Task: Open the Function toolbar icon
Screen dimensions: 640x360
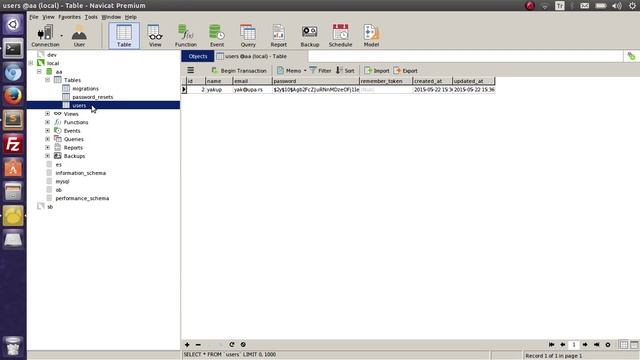Action: 186,36
